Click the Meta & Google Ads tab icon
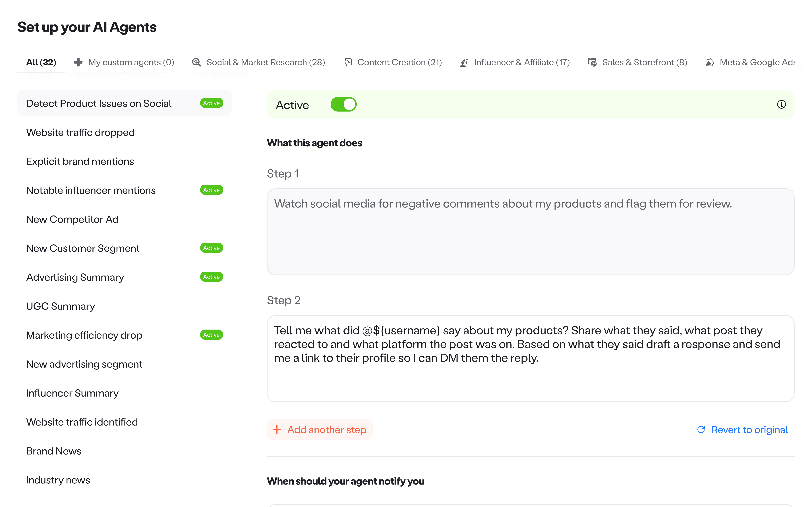This screenshot has width=812, height=507. coord(709,62)
